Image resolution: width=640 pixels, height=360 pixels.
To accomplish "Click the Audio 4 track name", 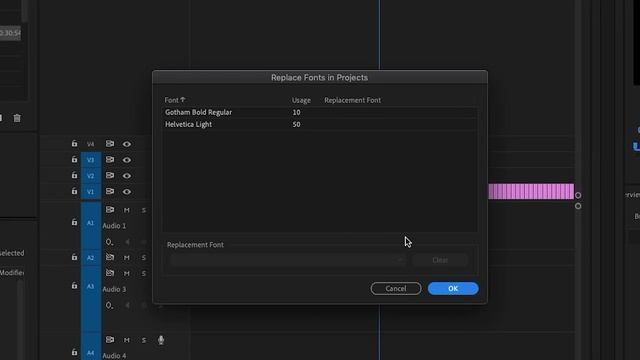I will point(114,356).
